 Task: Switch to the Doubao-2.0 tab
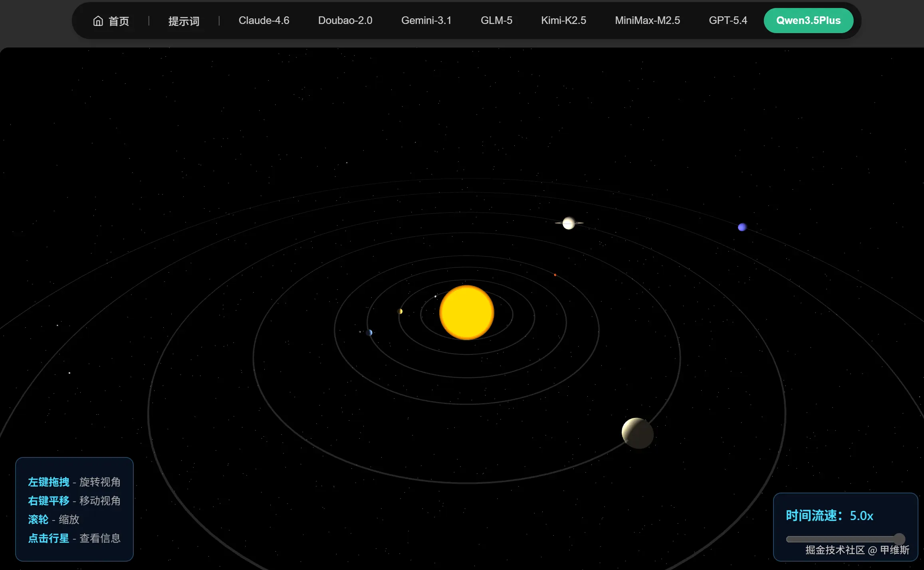click(345, 20)
